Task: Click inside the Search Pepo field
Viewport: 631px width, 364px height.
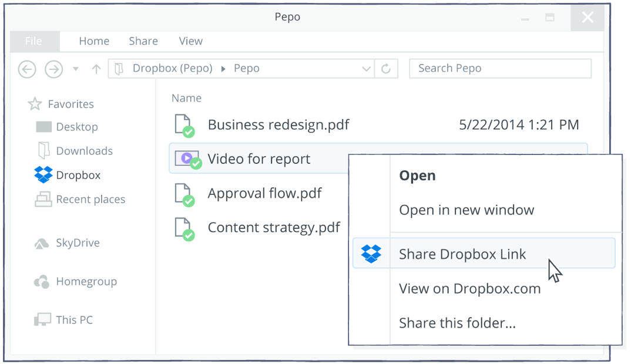Action: pos(500,69)
